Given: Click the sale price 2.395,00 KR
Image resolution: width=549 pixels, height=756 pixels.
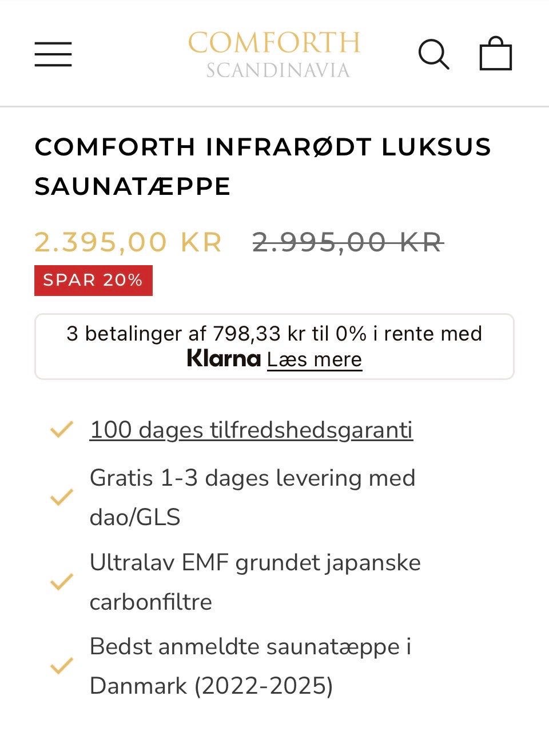Looking at the screenshot, I should pyautogui.click(x=128, y=242).
